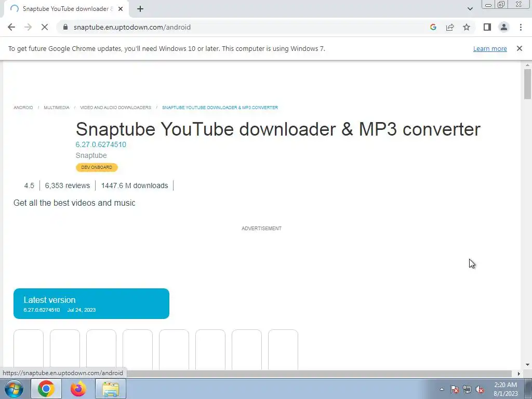The height and width of the screenshot is (399, 532).
Task: Open the fourth screenshot thumbnail placeholder
Action: coord(137,350)
